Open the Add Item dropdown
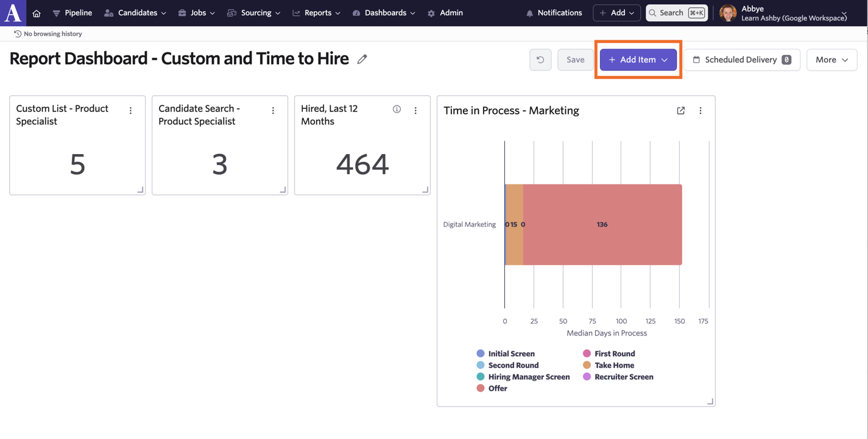 [638, 60]
